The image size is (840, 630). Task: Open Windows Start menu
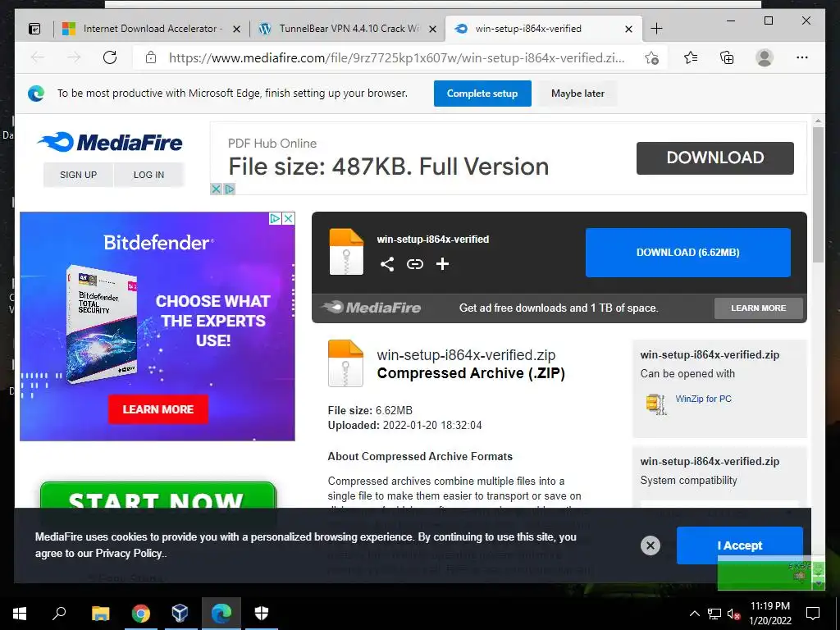[20, 614]
